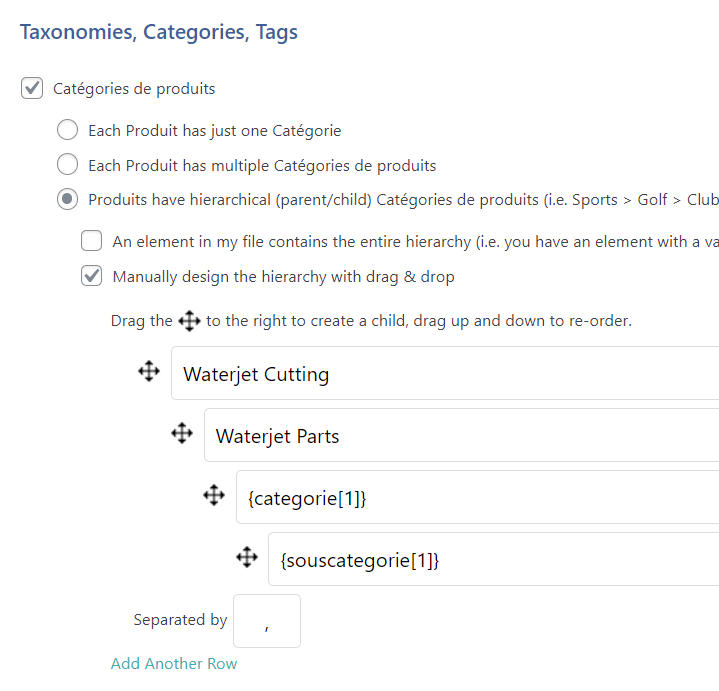Select 'Each Produit has multiple Catégories' radio button
Viewport: 719px width, 691px height.
pyautogui.click(x=67, y=165)
